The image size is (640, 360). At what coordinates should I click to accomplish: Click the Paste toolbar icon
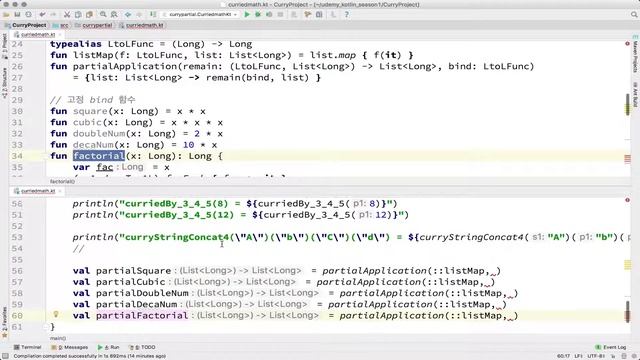point(89,15)
